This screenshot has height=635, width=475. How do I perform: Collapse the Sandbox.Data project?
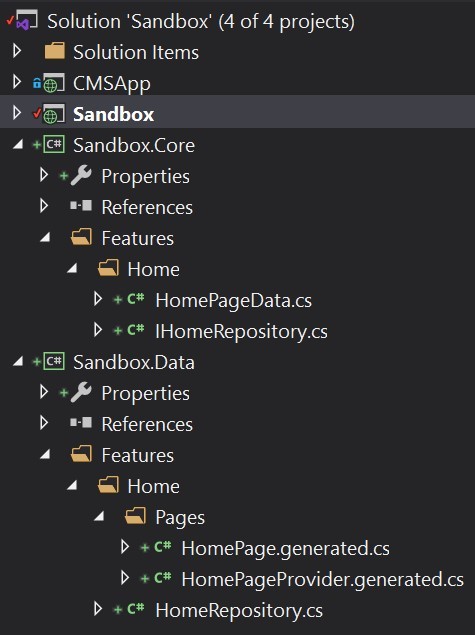(18, 361)
